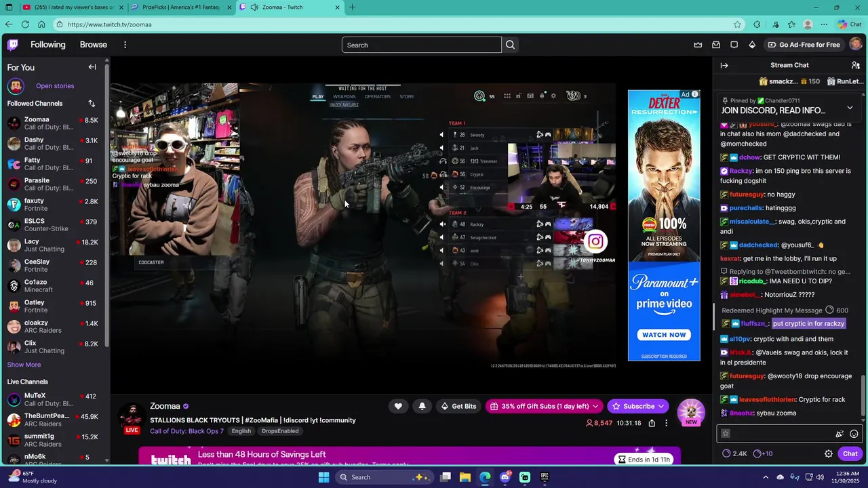Open the Following page
This screenshot has width=868, height=488.
(x=48, y=45)
